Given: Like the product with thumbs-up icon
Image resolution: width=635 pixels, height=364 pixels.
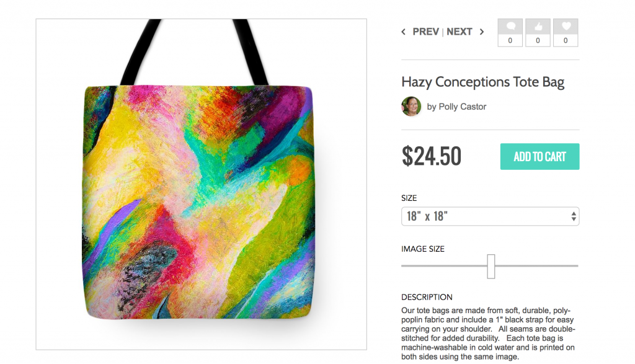Looking at the screenshot, I should [x=538, y=27].
